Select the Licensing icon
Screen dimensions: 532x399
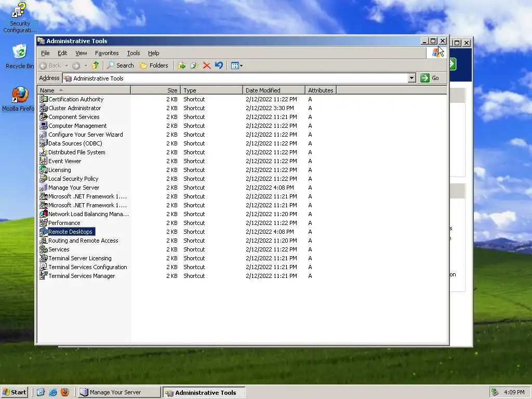click(44, 170)
